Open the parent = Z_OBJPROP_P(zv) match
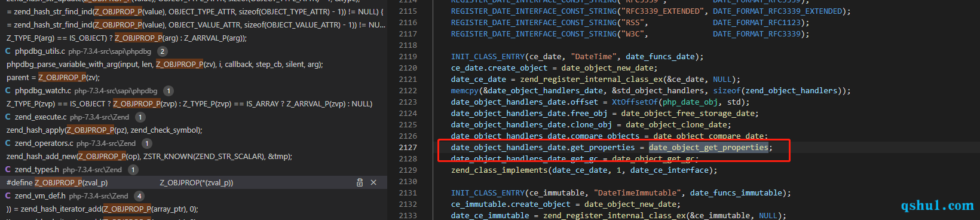This screenshot has height=220, width=980. (53, 78)
